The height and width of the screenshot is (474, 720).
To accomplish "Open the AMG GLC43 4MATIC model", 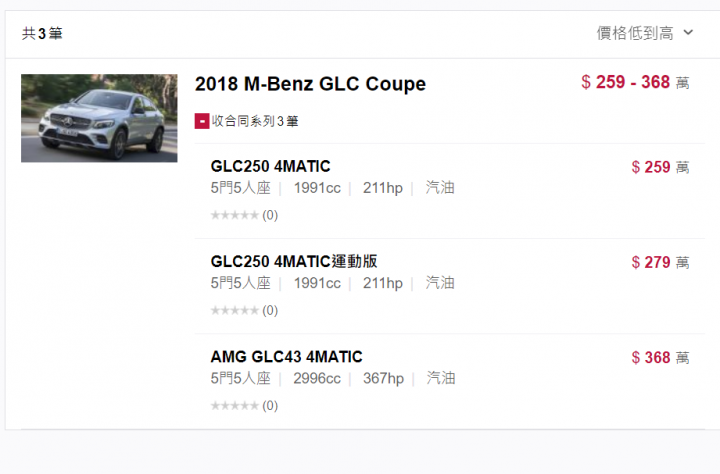I will tap(287, 357).
